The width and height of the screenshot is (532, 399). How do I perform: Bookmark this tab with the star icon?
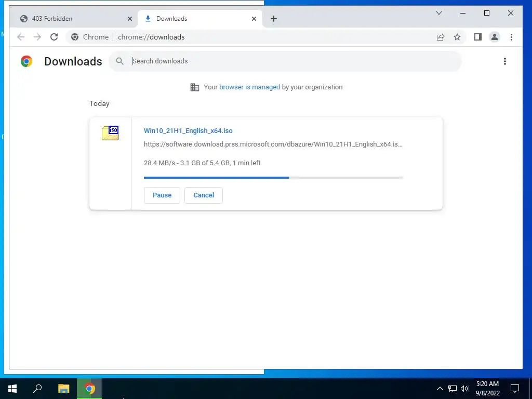457,37
